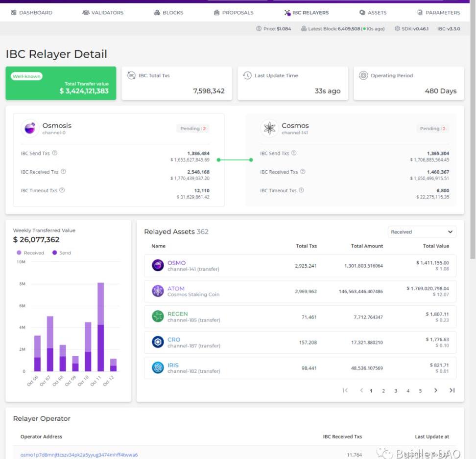Open the osmo1p7d8 operator address link
The image size is (476, 459).
click(79, 455)
